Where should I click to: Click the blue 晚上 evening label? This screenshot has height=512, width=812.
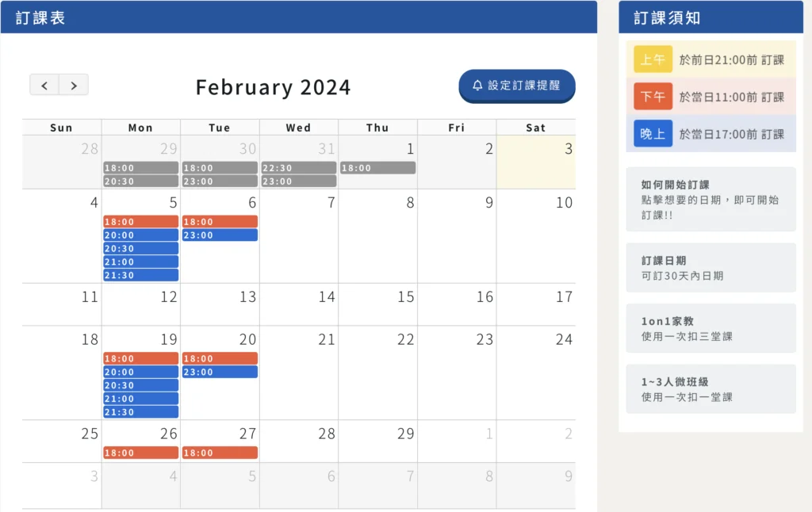click(653, 134)
